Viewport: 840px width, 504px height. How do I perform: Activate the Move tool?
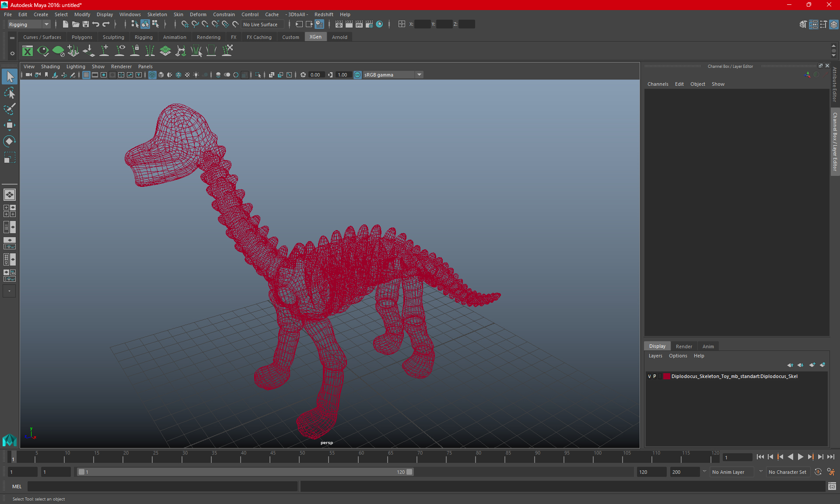(10, 125)
